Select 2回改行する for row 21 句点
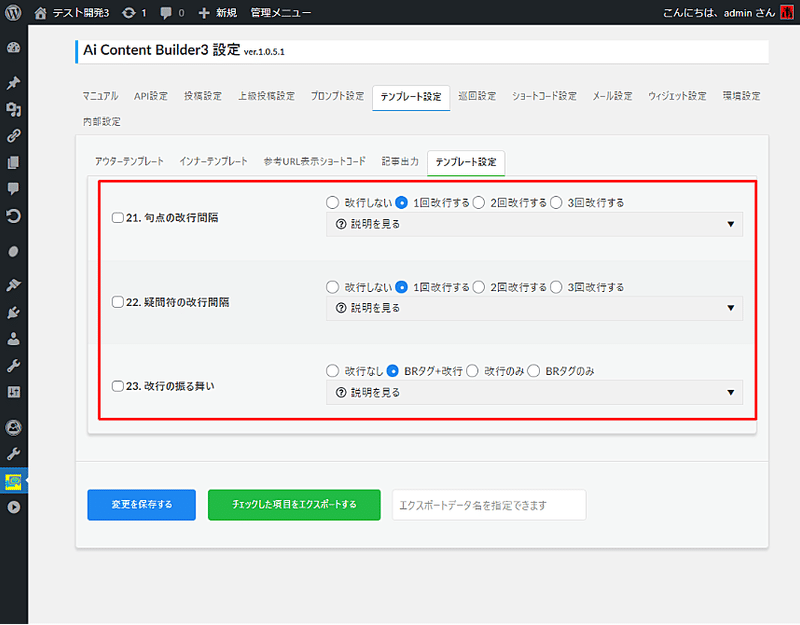 pyautogui.click(x=479, y=203)
